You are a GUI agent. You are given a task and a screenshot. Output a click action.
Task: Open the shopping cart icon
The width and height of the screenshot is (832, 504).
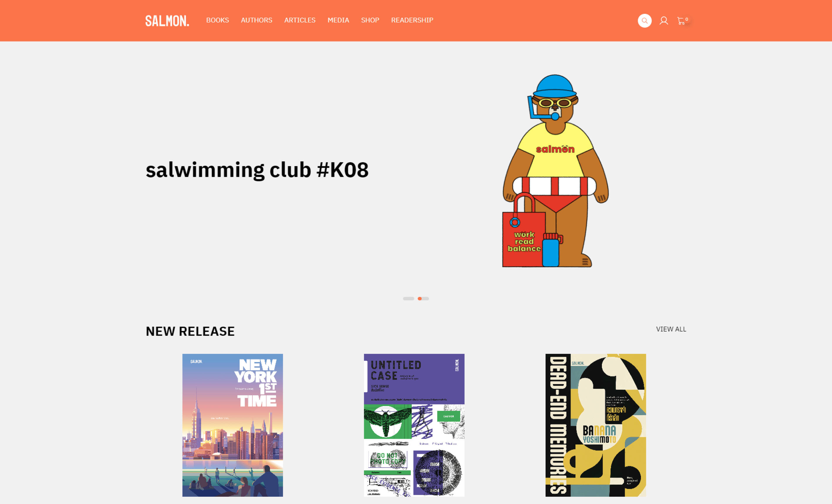point(682,21)
